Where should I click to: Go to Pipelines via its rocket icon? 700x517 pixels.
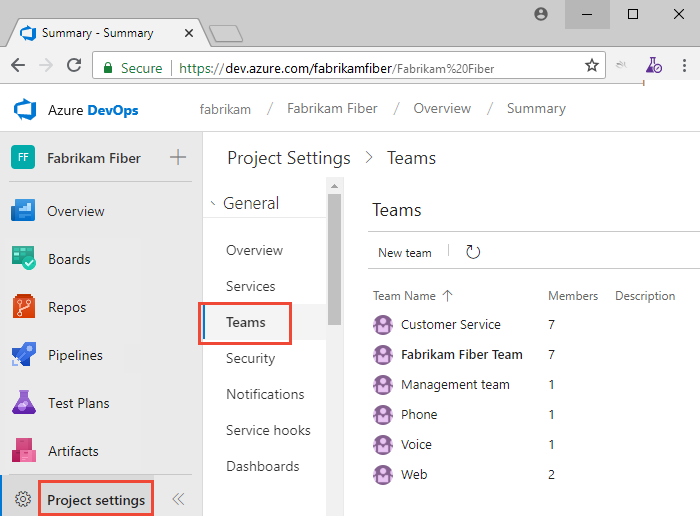pos(24,355)
